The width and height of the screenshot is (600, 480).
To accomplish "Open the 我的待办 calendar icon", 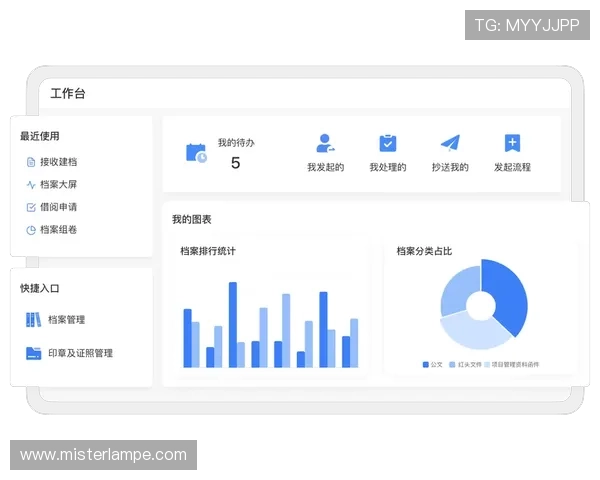I will (x=196, y=153).
